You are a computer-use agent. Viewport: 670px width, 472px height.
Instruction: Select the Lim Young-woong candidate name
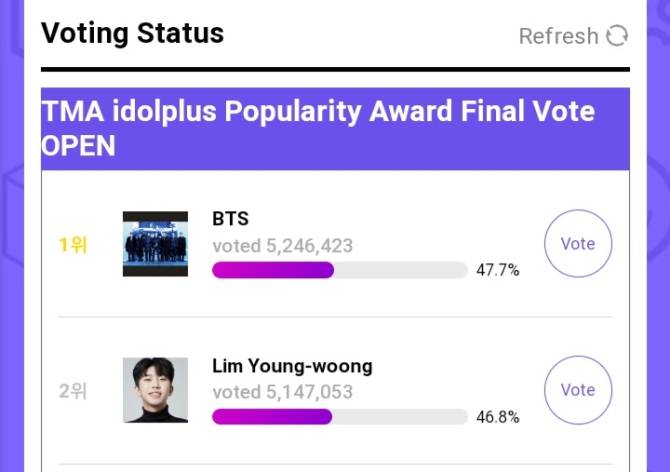292,366
